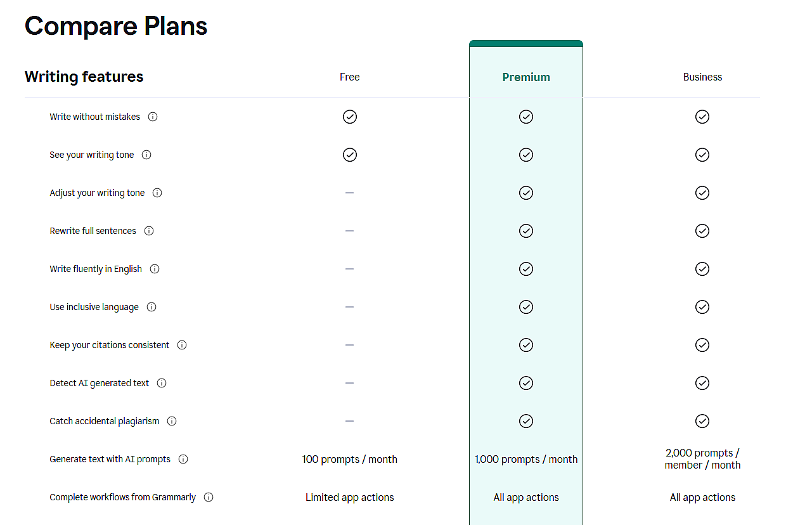Click the info icon beside Write without mistakes
Viewport: 812px width, 525px height.
pos(153,117)
